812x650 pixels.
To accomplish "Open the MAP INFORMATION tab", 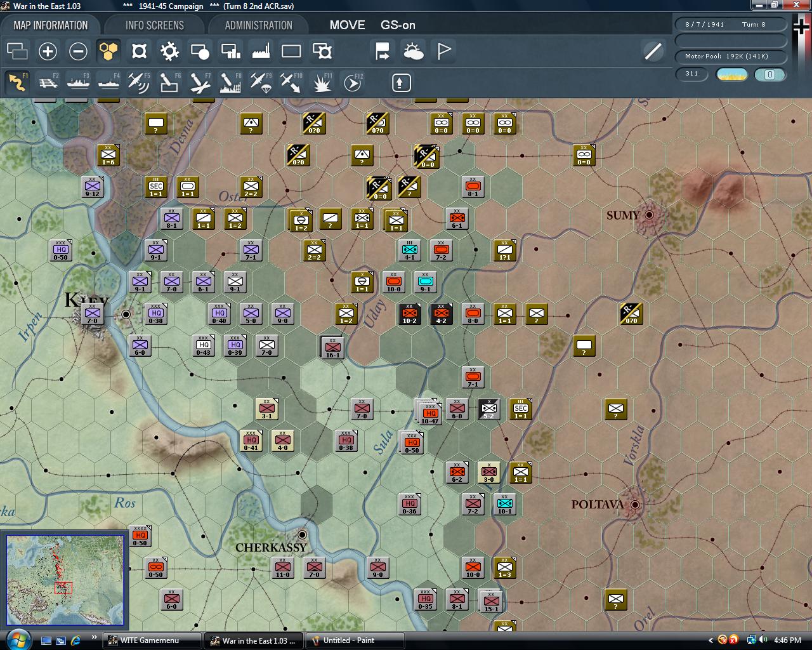I will [x=51, y=25].
